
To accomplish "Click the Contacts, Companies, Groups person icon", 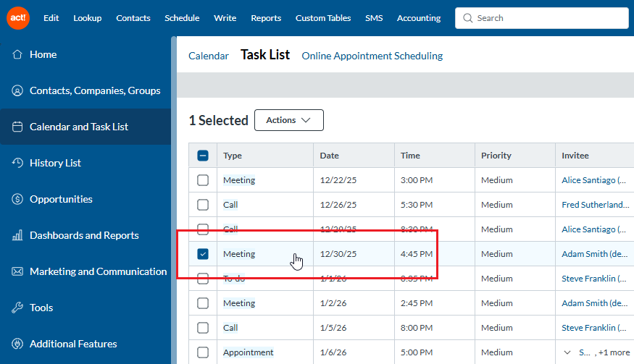I will (17, 90).
